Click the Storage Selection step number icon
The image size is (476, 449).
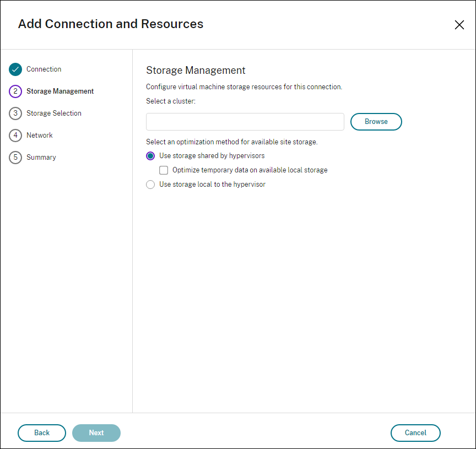click(15, 113)
